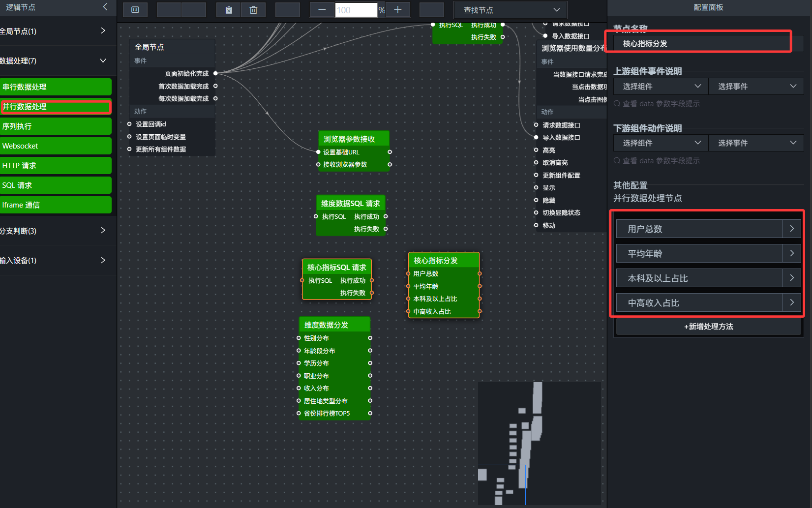
Task: Click the 导入数据接口 action port
Action: click(x=536, y=137)
